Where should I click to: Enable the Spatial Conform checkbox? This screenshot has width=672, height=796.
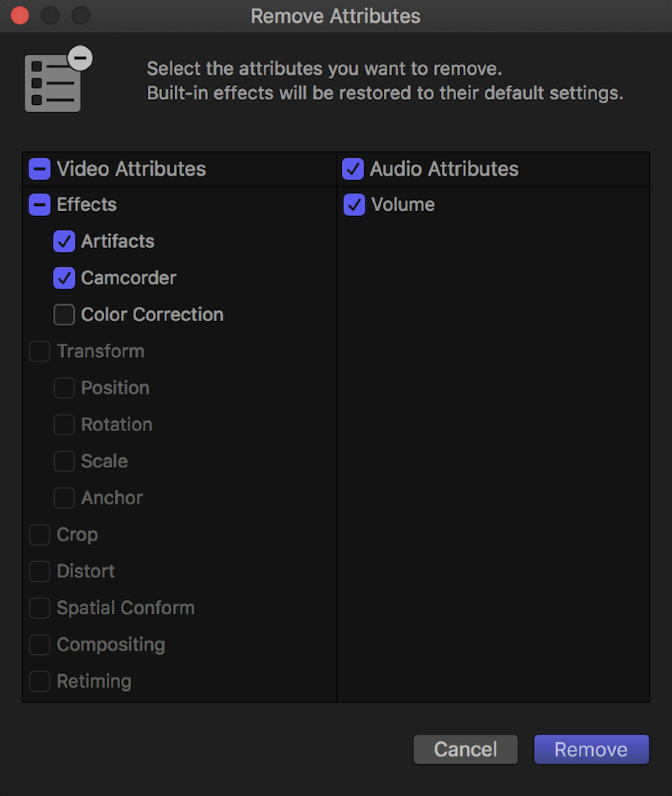40,607
